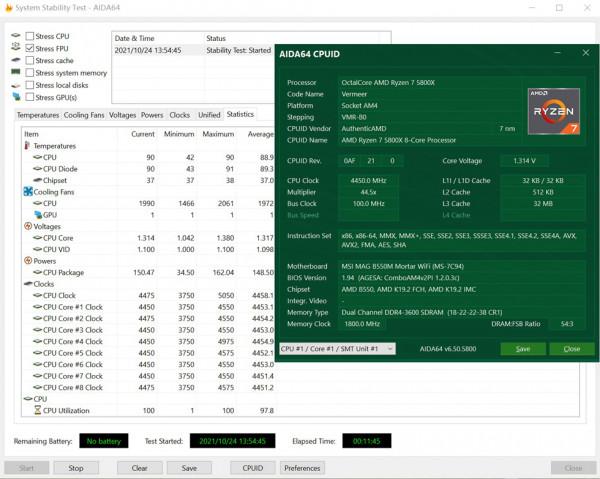
Task: Click the Memory Clock value 1800.0 MHz
Action: tap(362, 324)
